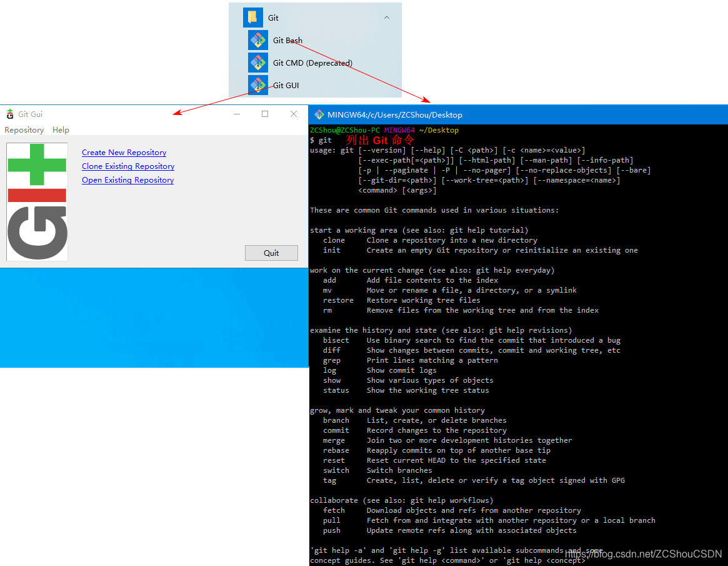Viewport: 728px width, 566px height.
Task: Click the Git Bash menu label
Action: [x=287, y=41]
